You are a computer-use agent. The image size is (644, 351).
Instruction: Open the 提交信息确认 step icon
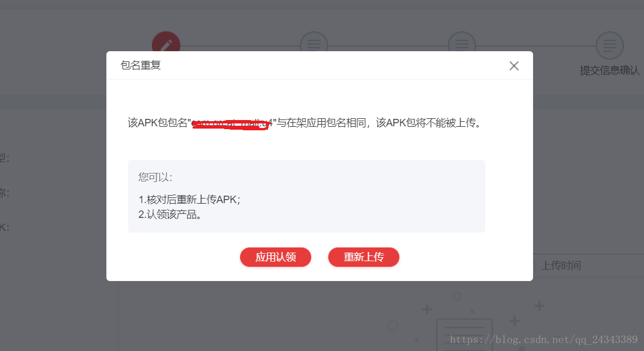[x=609, y=45]
